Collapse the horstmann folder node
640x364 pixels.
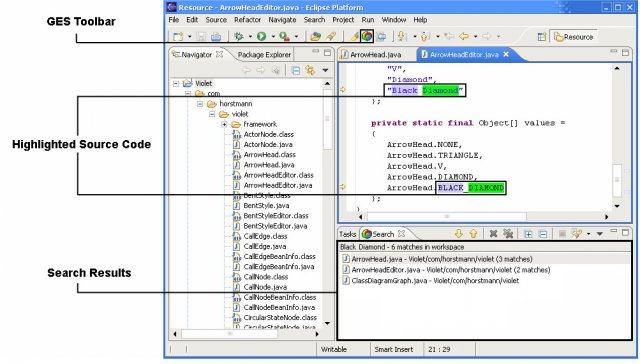200,104
